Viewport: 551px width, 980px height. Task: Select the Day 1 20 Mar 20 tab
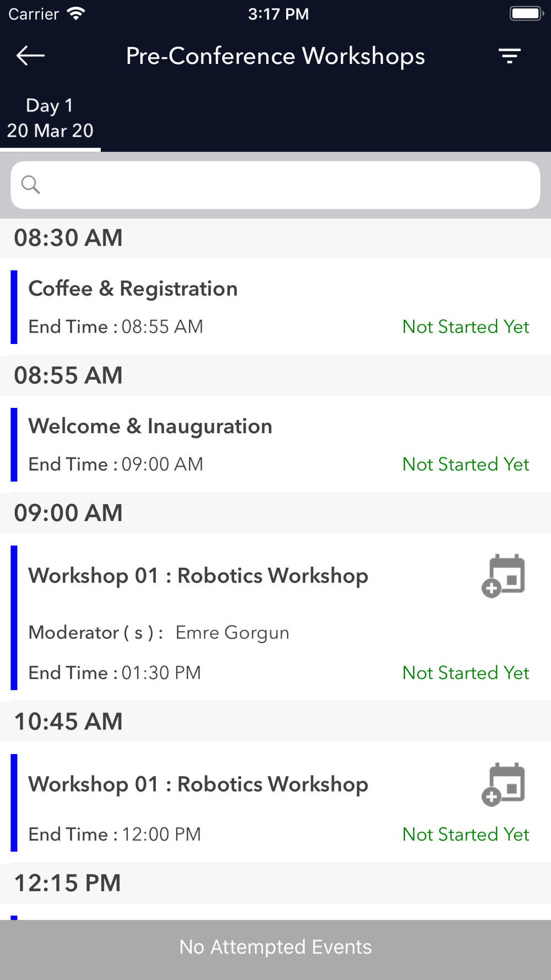pyautogui.click(x=50, y=118)
